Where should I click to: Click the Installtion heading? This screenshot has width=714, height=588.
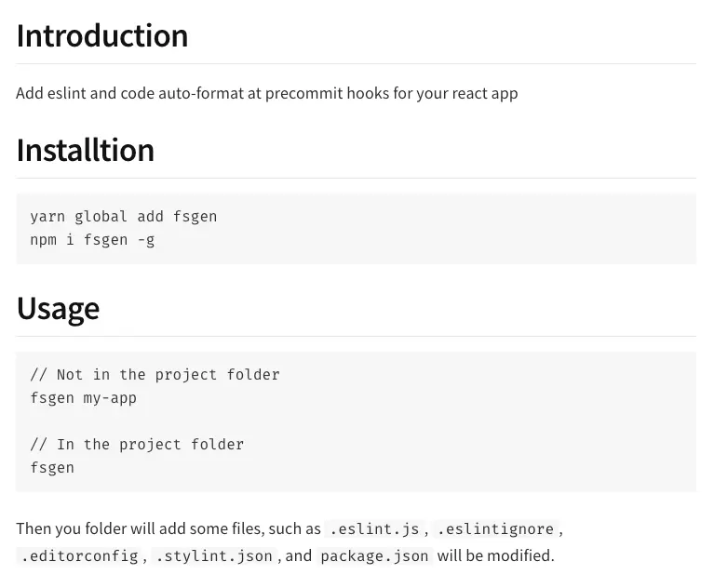(85, 150)
